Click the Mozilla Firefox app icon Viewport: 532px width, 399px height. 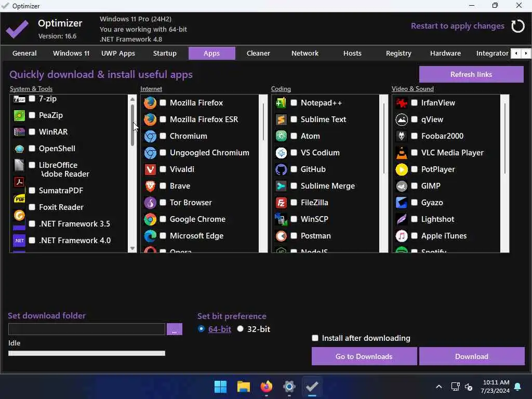(150, 103)
